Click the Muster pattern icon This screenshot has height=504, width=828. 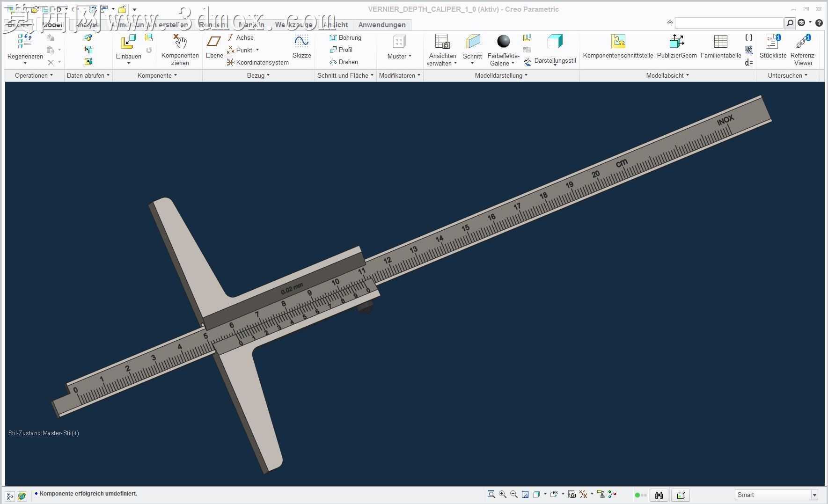click(399, 42)
